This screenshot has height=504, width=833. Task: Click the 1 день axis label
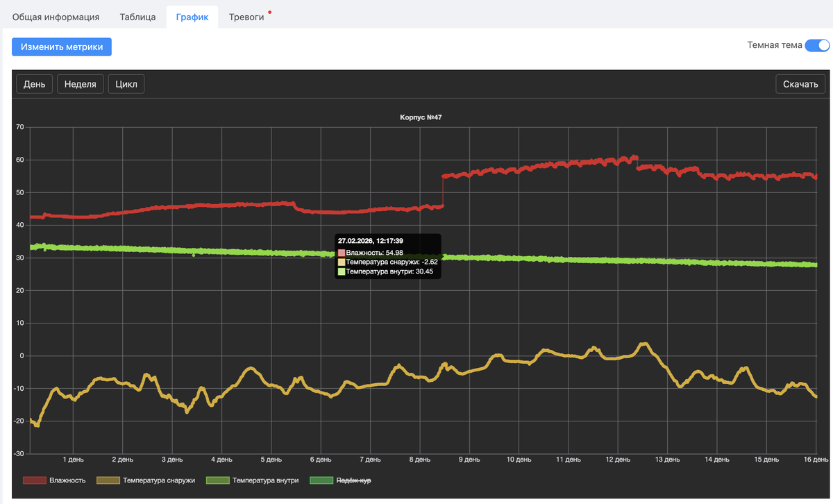coord(73,460)
